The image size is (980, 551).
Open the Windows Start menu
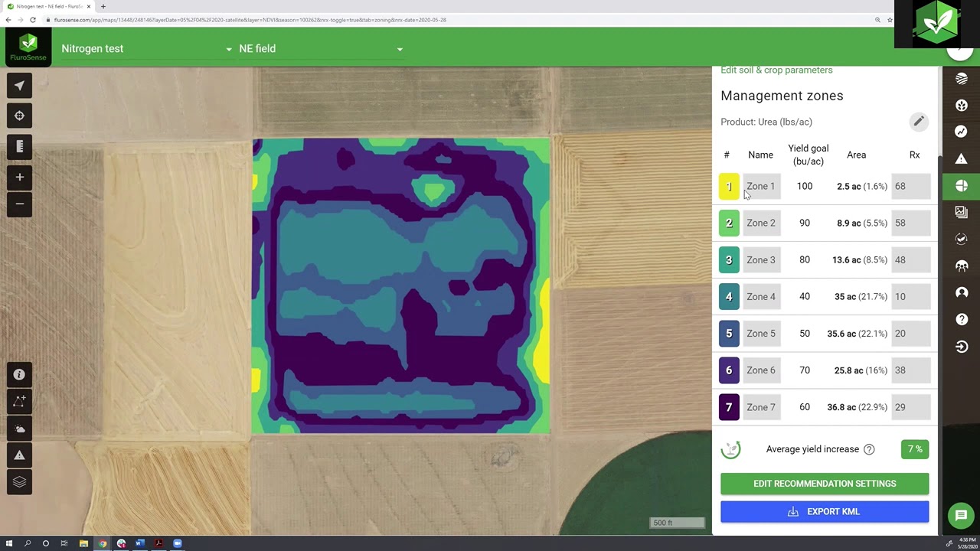tap(9, 543)
